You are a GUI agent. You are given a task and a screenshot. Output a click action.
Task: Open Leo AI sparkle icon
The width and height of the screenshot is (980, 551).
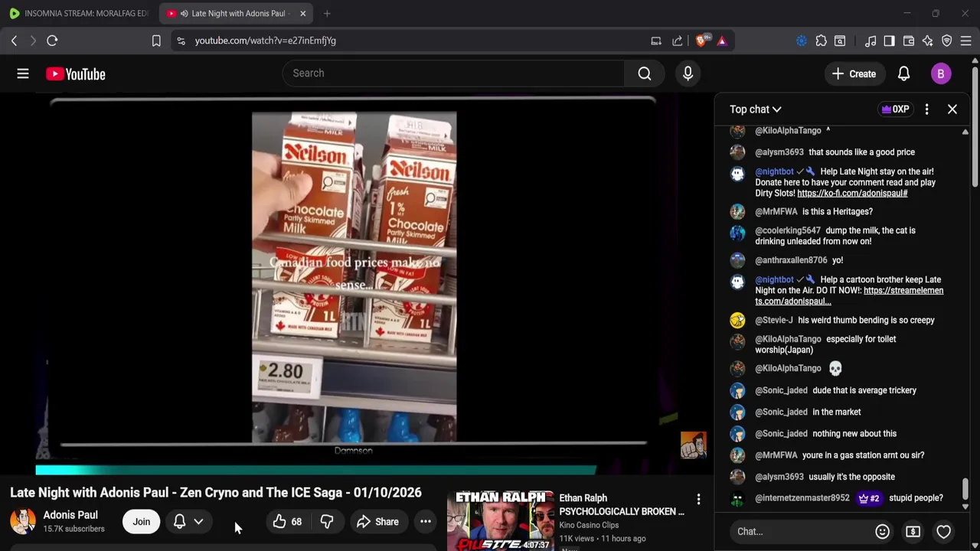tap(927, 41)
